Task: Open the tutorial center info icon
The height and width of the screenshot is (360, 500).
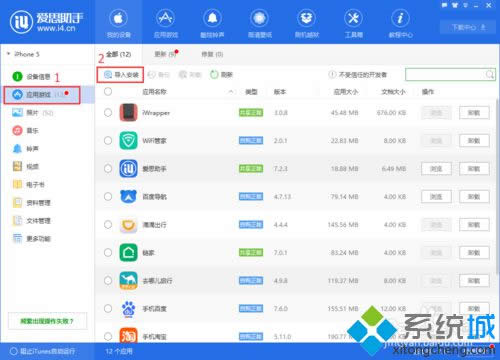Action: [x=400, y=18]
